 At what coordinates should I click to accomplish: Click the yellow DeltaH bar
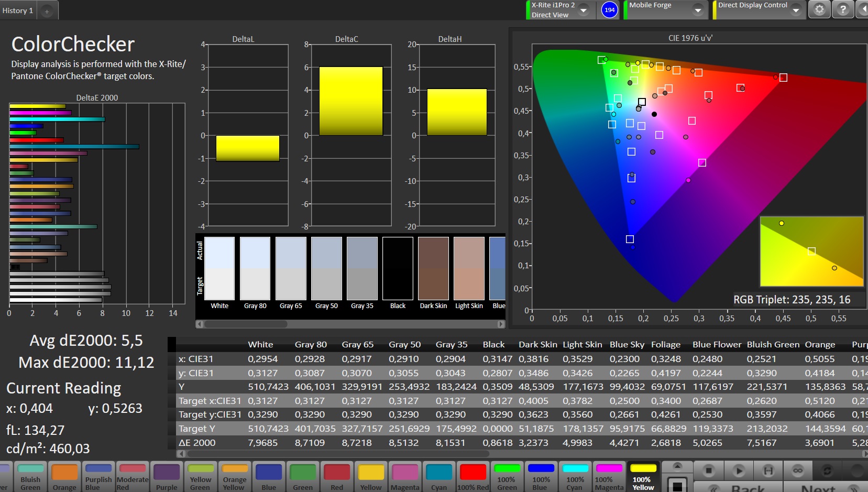point(457,112)
